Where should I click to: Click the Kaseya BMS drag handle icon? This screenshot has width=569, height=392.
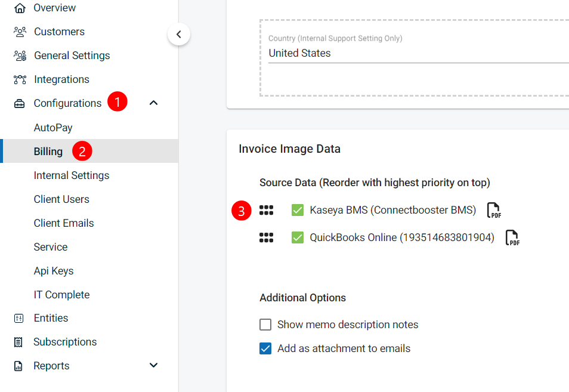click(266, 210)
